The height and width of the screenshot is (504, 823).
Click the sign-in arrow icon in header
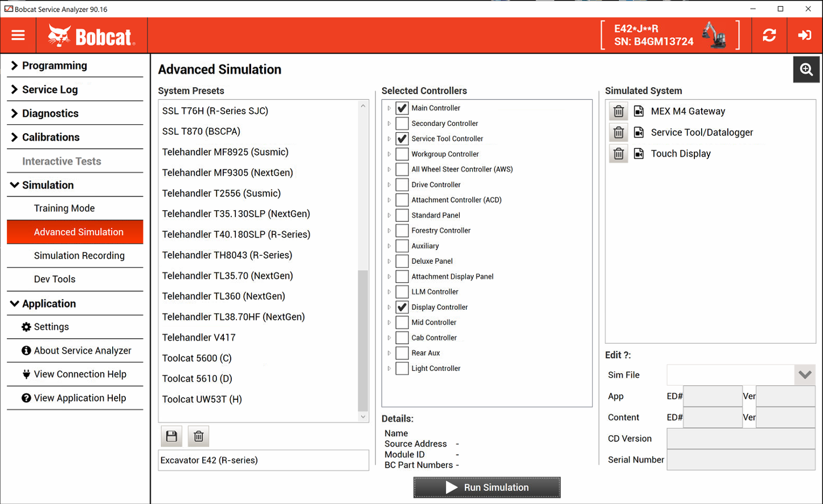804,35
